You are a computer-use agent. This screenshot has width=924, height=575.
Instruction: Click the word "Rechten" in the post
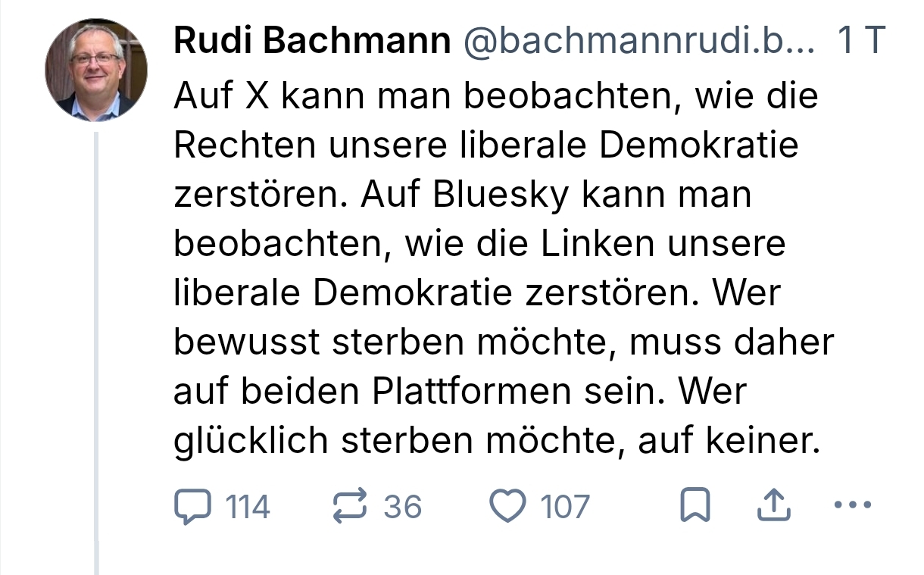coord(245,145)
